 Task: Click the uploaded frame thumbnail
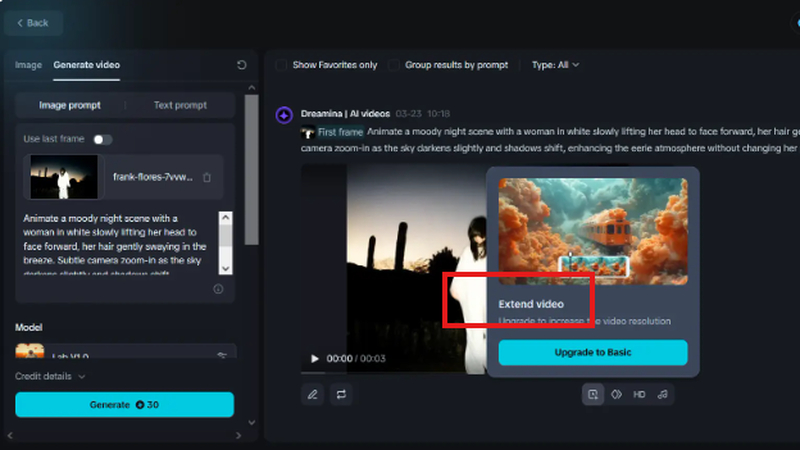[64, 177]
